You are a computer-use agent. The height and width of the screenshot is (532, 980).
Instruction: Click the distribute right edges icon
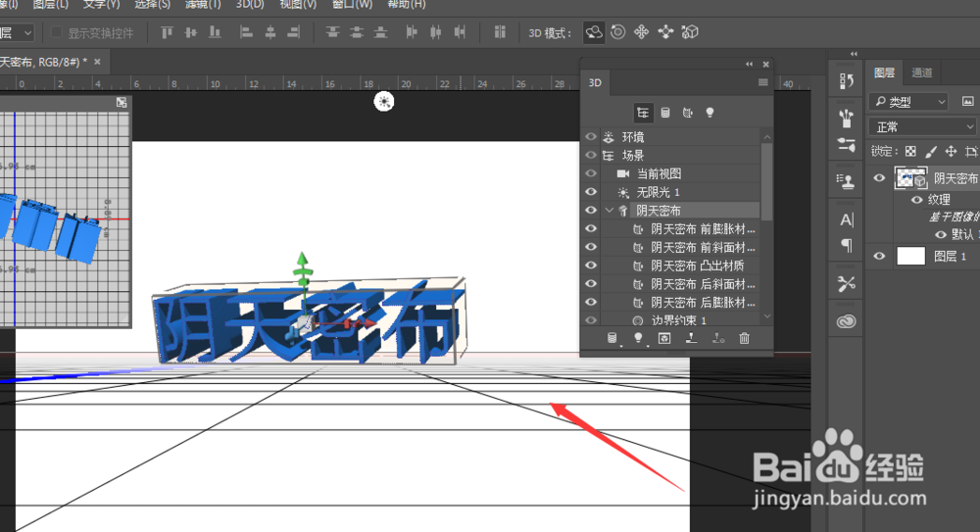point(460,32)
